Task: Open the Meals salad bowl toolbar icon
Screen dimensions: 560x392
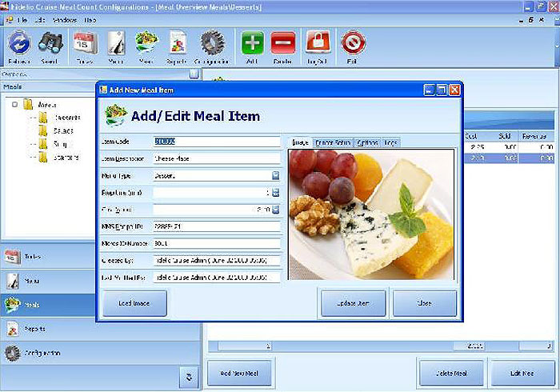Action: (x=147, y=46)
